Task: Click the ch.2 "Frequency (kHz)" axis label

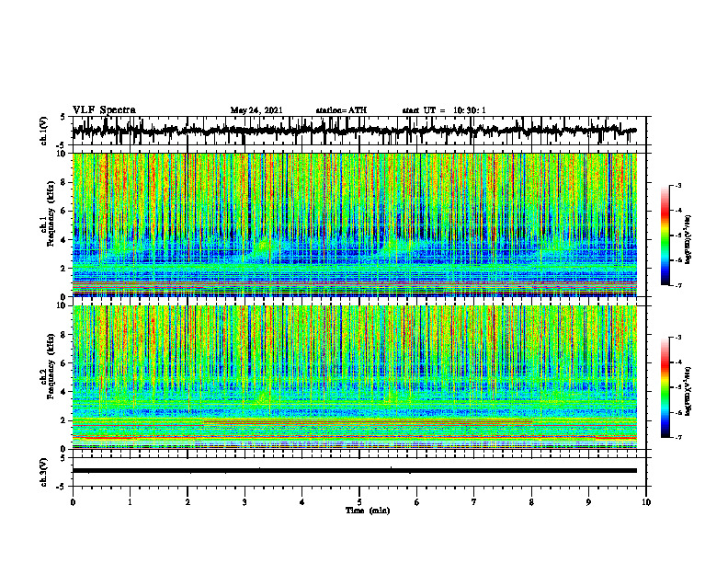Action: point(50,366)
